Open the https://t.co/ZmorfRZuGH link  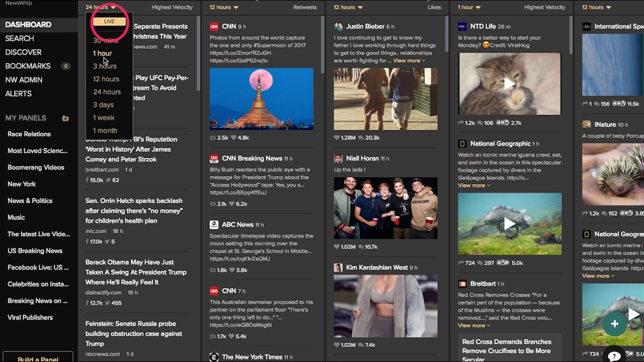[240, 53]
